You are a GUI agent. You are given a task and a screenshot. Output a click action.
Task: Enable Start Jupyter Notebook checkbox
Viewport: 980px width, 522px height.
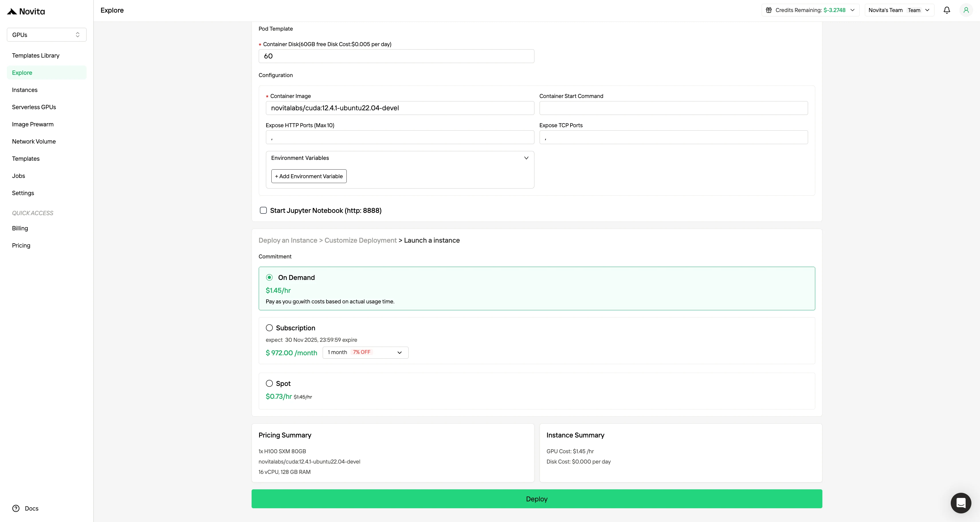(263, 210)
